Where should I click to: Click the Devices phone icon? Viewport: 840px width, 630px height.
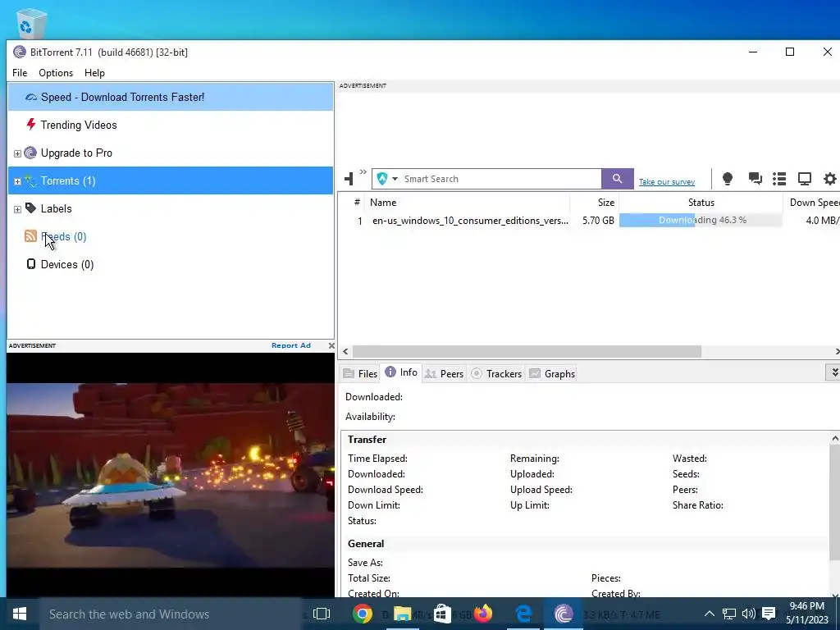click(x=31, y=263)
